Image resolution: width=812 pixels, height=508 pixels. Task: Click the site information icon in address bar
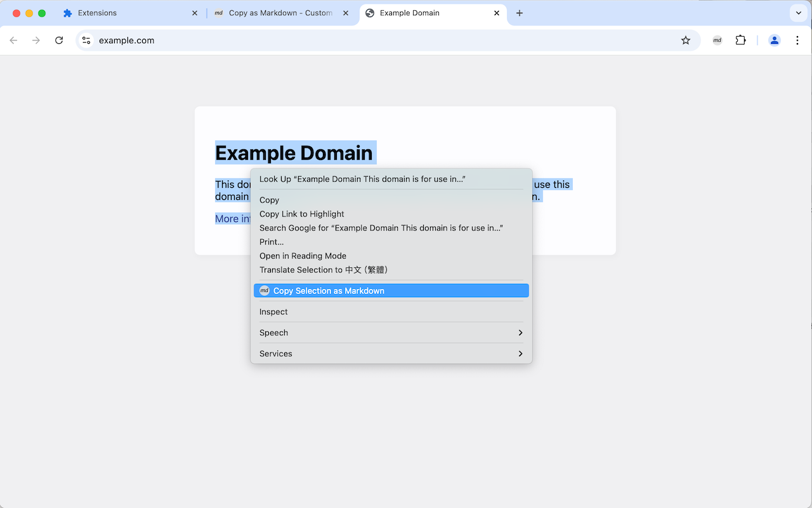[x=86, y=40]
